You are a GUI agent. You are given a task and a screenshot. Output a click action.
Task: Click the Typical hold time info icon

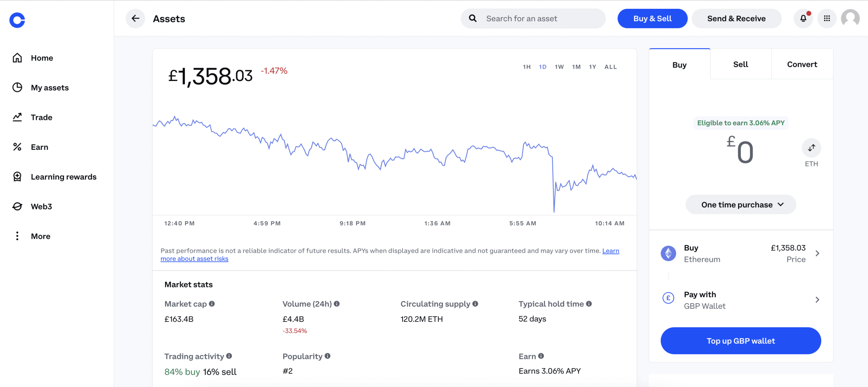pos(589,304)
